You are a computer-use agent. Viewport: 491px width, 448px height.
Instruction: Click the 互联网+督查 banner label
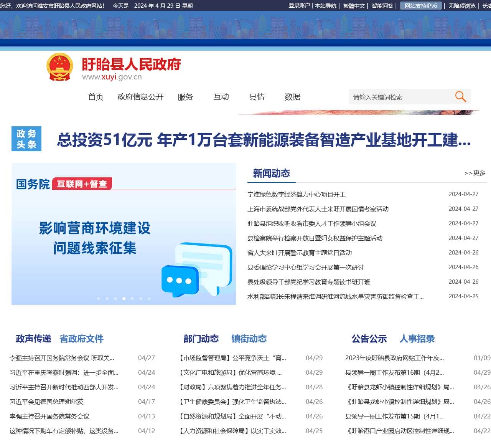point(82,184)
